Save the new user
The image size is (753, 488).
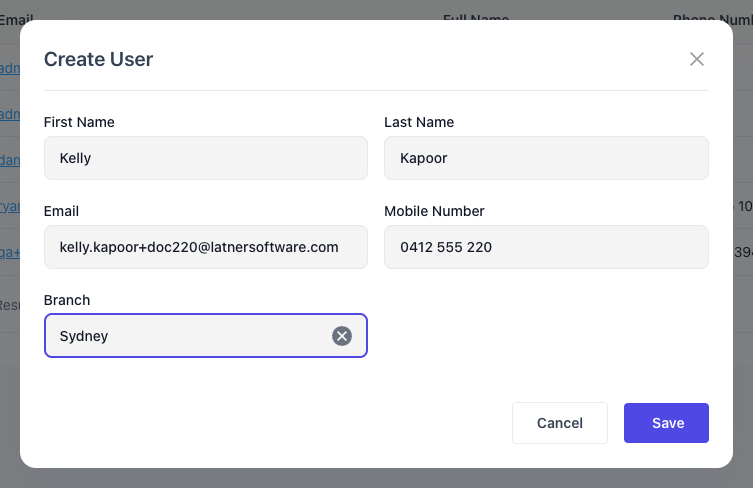(666, 423)
